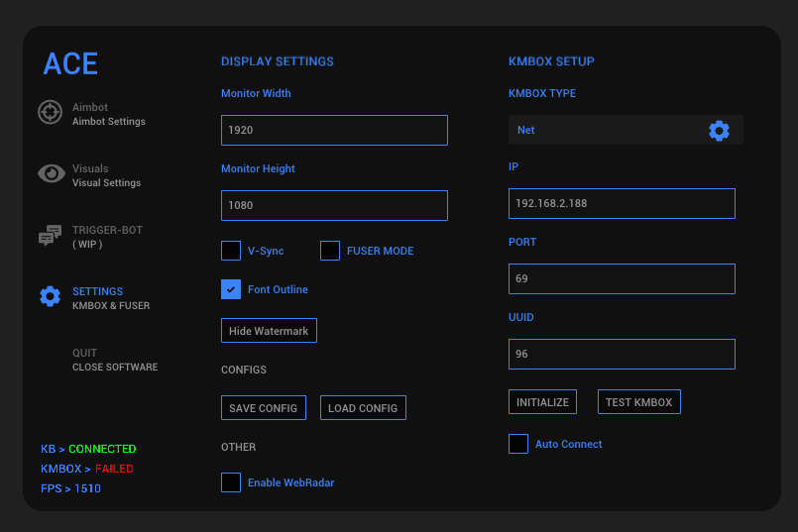The height and width of the screenshot is (532, 798).
Task: Click the PORT input field
Action: (x=622, y=278)
